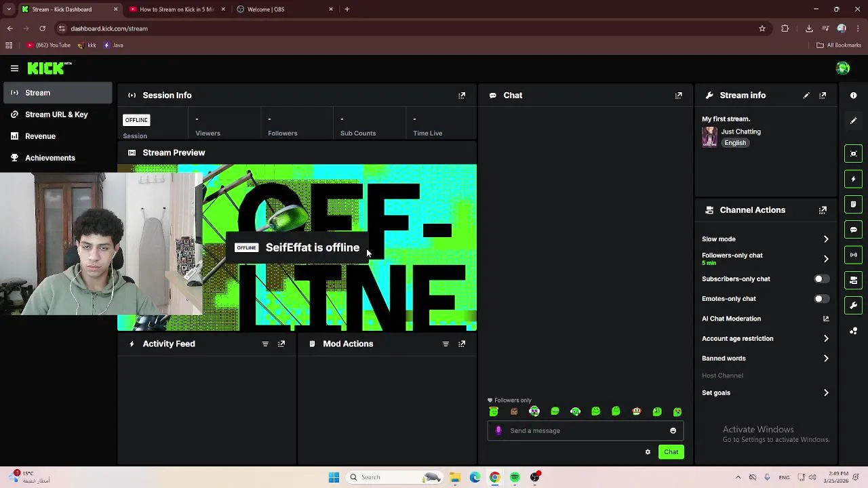Bookmark this page with star icon
This screenshot has height=488, width=868.
click(x=762, y=28)
